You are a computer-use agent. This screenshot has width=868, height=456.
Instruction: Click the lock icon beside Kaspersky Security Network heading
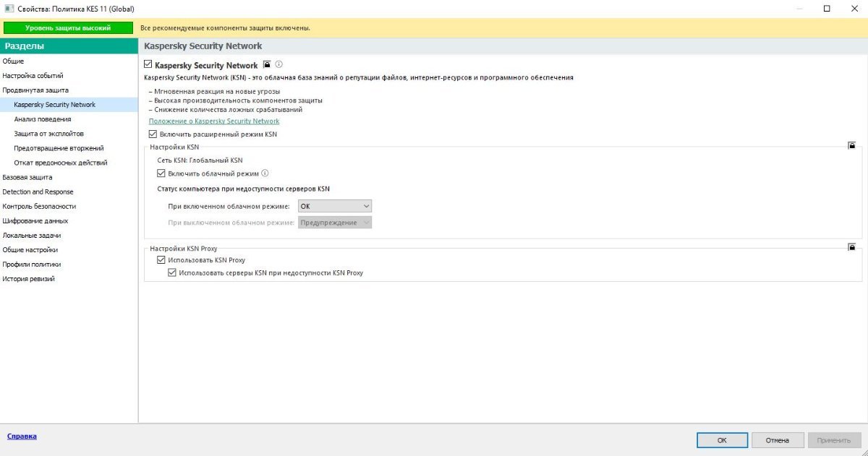click(267, 64)
